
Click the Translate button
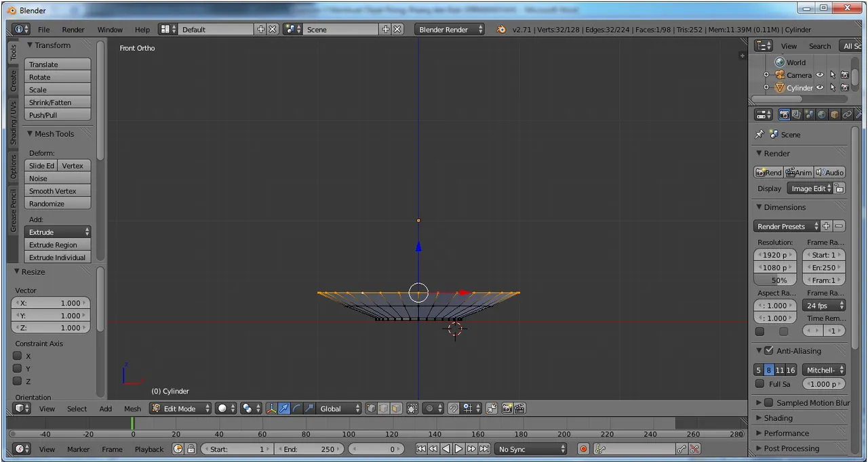58,64
